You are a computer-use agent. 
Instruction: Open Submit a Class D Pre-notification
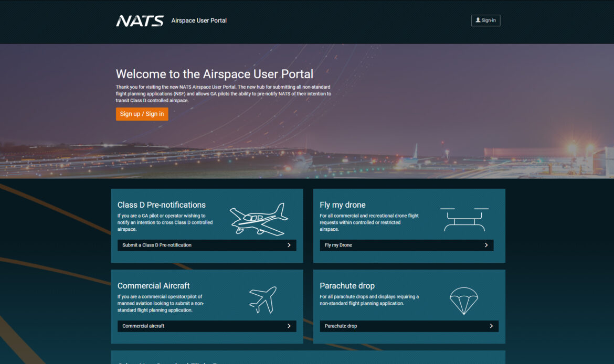click(x=207, y=245)
